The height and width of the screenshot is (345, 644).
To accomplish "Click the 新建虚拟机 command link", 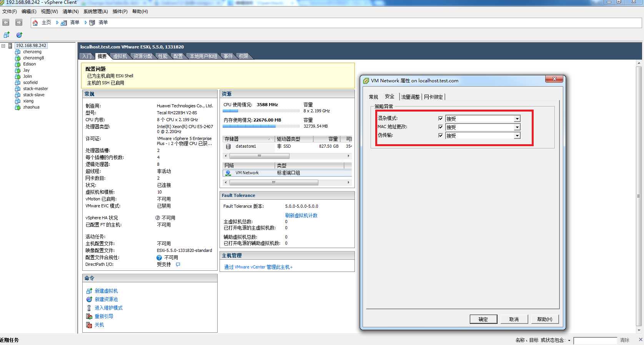I will [x=107, y=291].
